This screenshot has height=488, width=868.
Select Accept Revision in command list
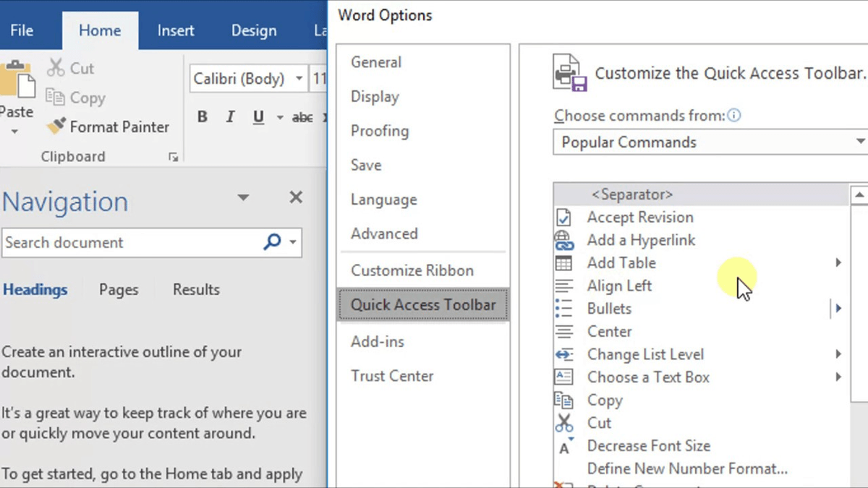tap(639, 218)
